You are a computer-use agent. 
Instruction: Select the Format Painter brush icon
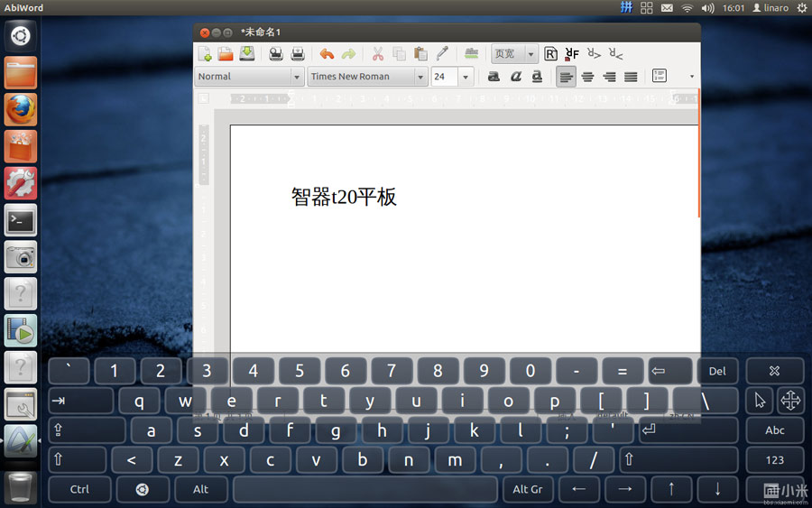(x=442, y=54)
